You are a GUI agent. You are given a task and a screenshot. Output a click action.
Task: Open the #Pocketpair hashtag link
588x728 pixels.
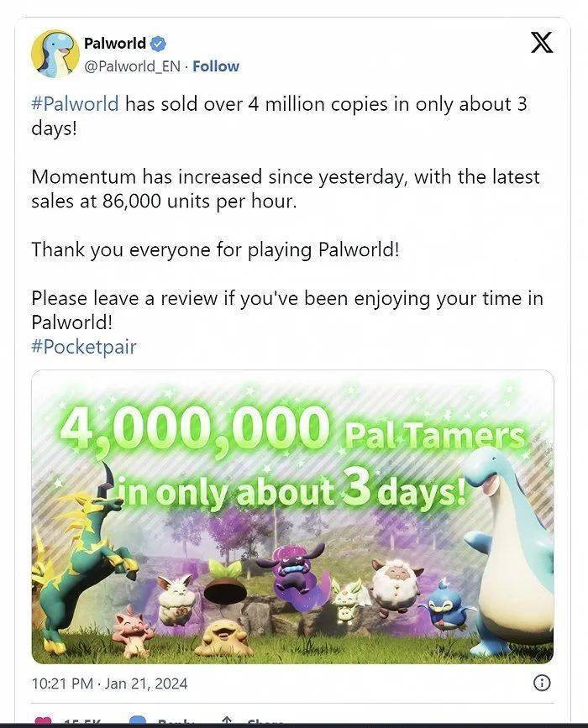click(x=83, y=346)
